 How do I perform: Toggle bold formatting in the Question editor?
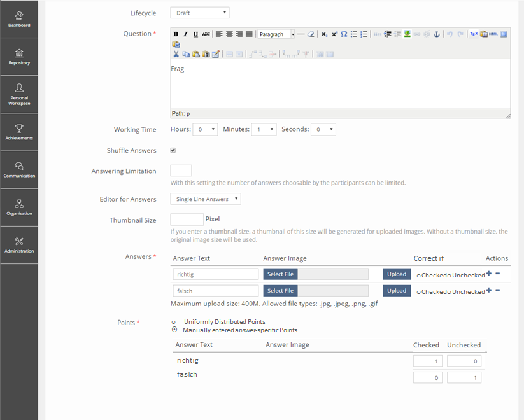[176, 34]
